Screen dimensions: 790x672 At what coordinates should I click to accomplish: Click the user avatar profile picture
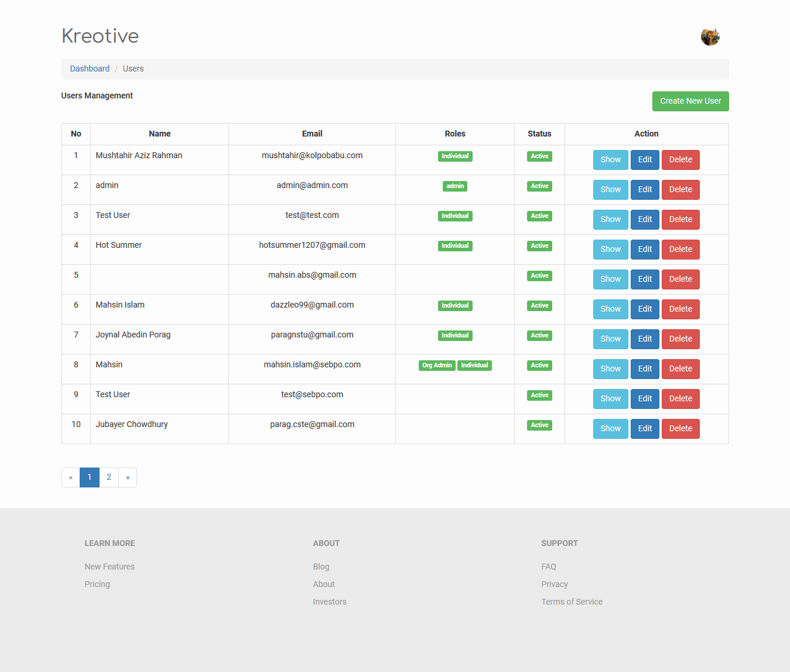coord(710,37)
